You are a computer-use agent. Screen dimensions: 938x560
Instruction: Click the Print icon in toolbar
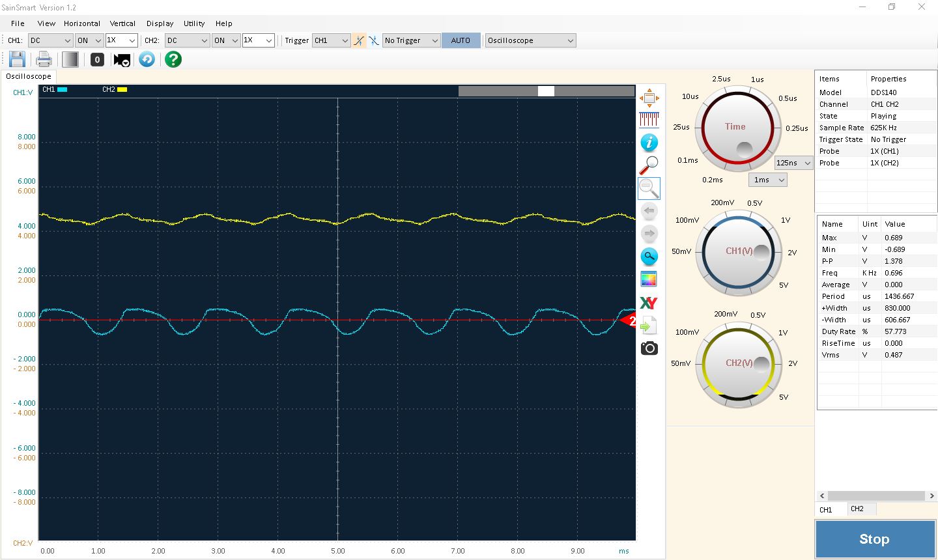44,59
